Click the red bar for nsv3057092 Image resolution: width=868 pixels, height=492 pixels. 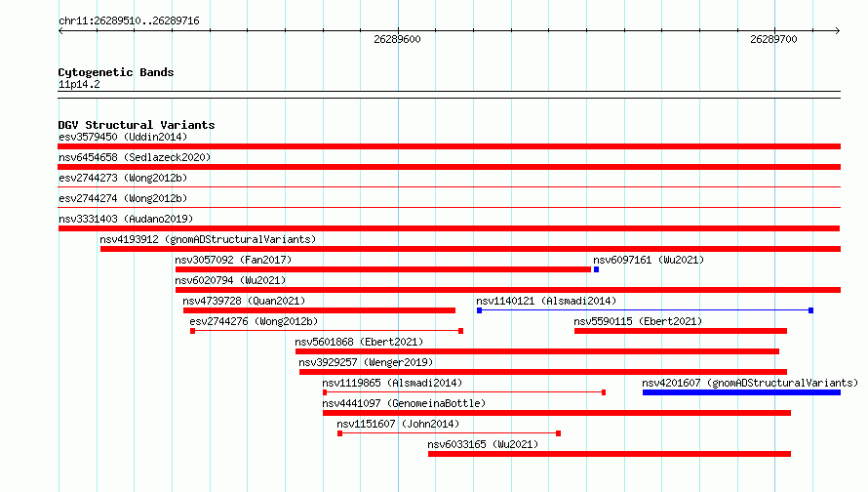[x=383, y=269]
